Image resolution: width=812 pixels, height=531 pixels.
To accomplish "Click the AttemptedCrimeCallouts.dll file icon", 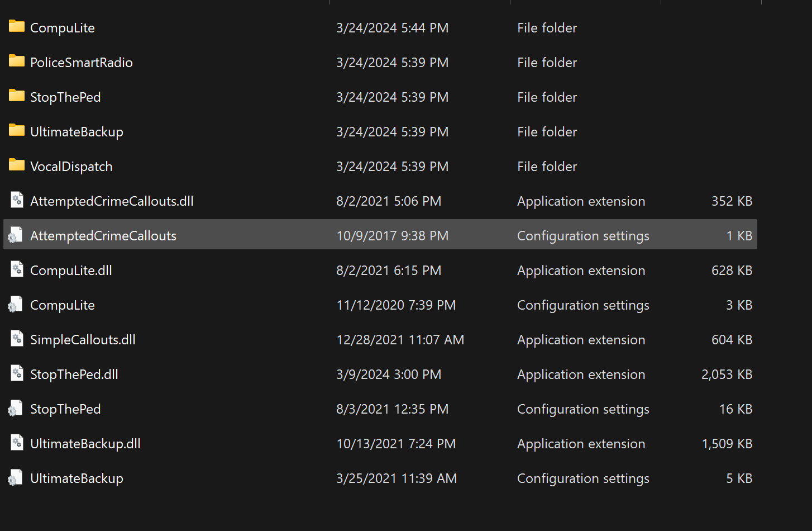I will [x=17, y=200].
